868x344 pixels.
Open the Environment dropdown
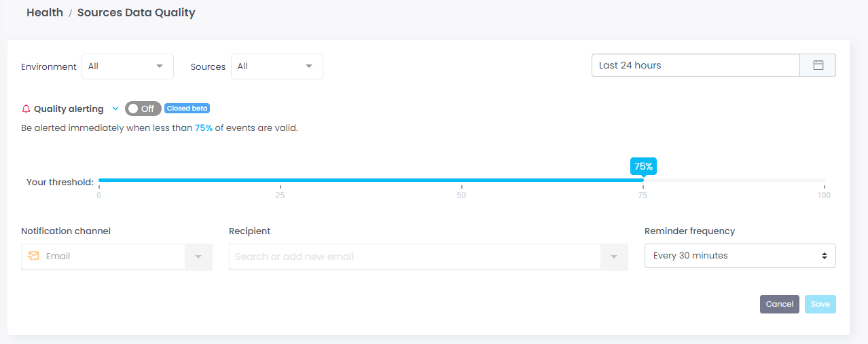click(x=128, y=66)
